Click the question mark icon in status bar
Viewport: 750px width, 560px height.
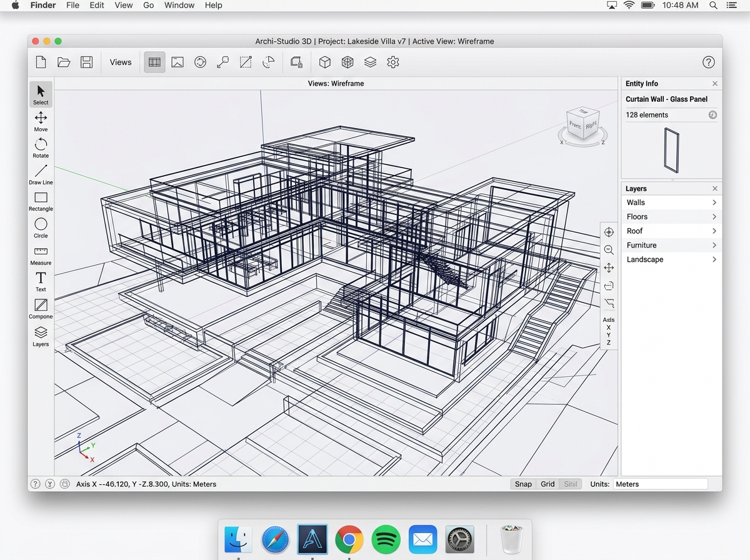point(36,484)
